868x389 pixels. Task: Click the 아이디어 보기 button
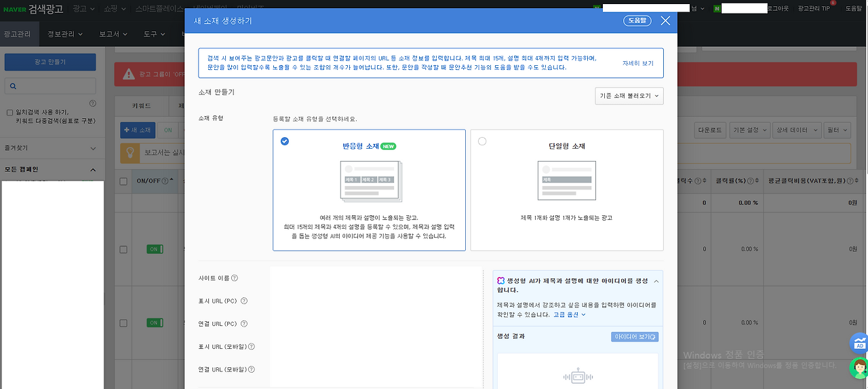tap(635, 337)
